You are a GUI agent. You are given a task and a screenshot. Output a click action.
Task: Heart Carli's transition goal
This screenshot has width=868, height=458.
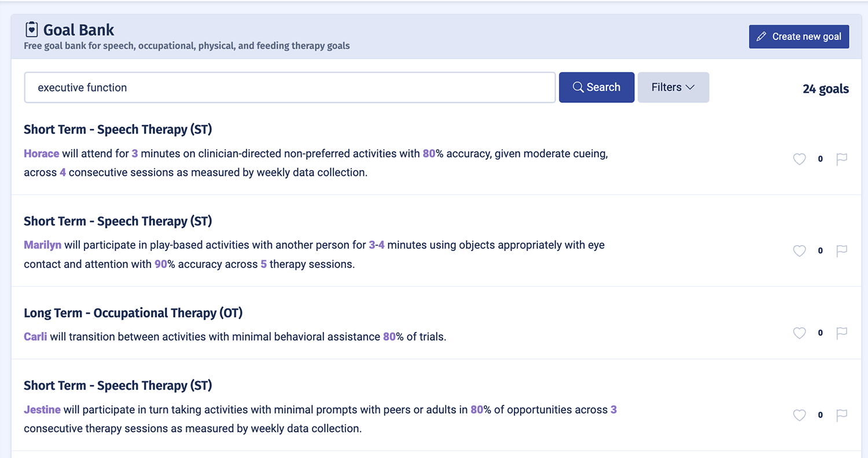[799, 333]
